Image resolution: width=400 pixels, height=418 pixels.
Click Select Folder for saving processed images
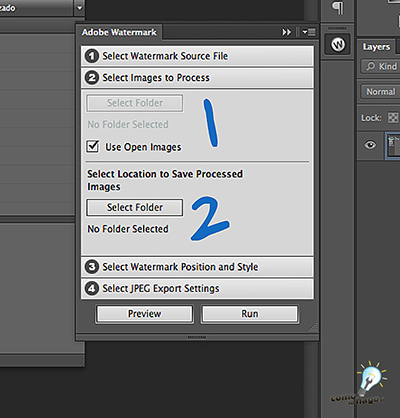[x=135, y=207]
